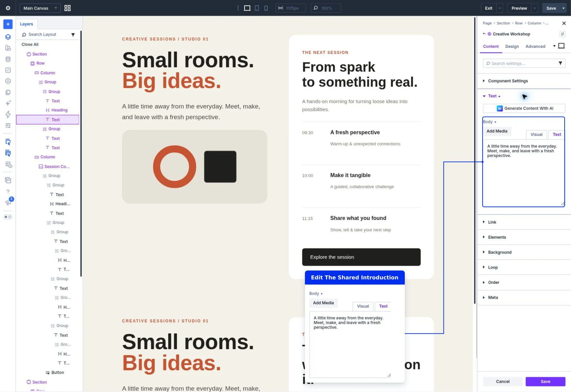Switch to tablet view in top toolbar
Screen dimensions: 571x392
(x=257, y=8)
